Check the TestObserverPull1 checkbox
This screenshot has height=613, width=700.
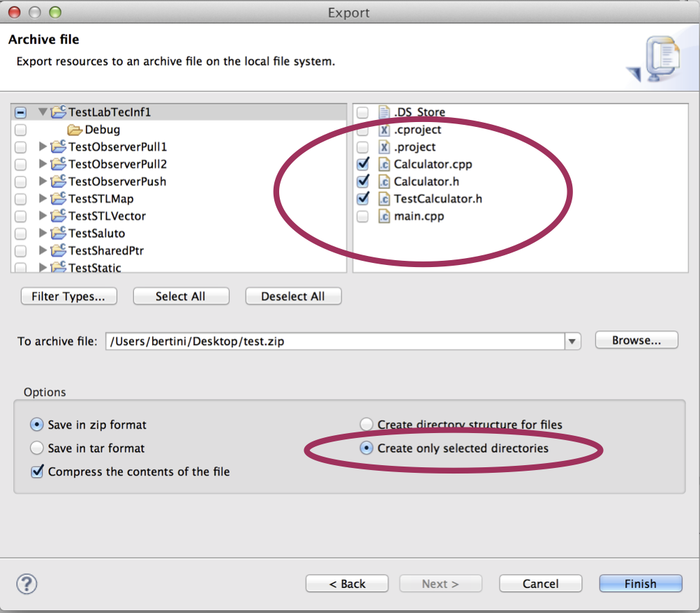(x=20, y=146)
